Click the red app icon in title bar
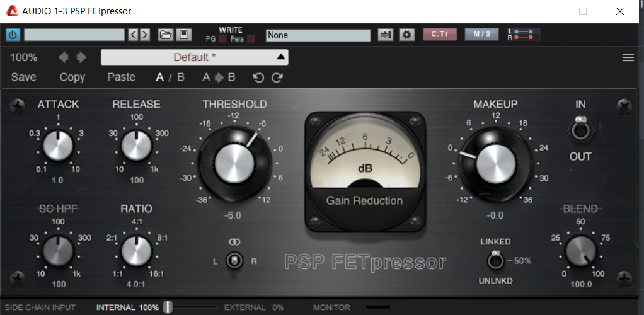644x315 pixels. click(13, 11)
